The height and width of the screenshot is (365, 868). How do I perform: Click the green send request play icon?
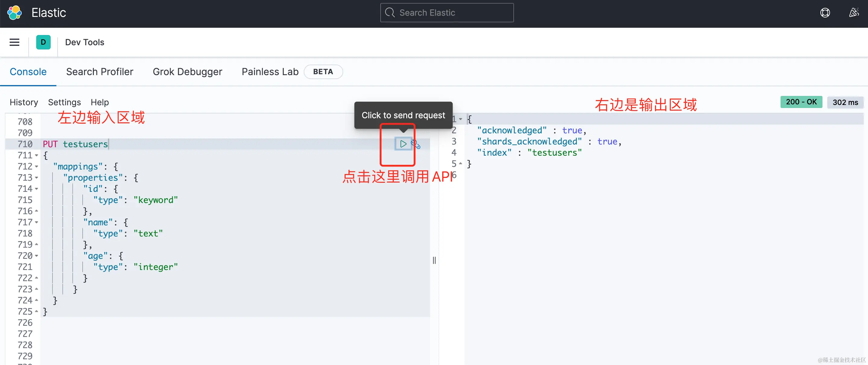point(403,144)
